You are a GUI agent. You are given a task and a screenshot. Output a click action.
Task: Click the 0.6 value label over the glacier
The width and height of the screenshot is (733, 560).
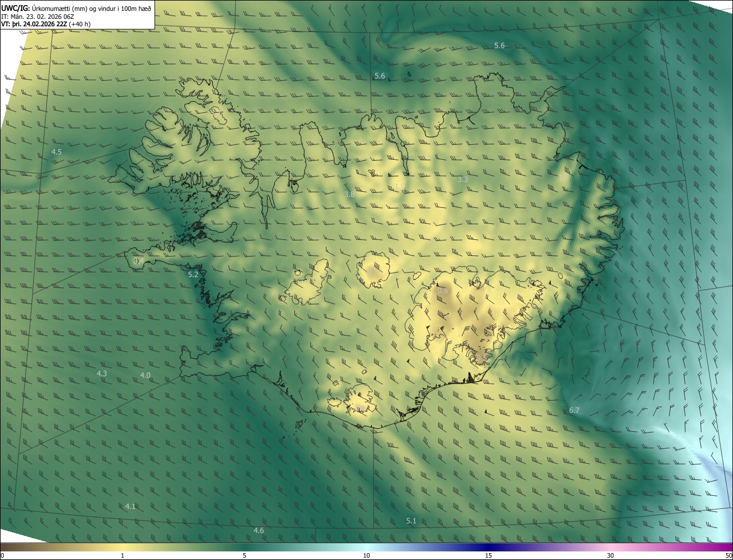[x=443, y=290]
